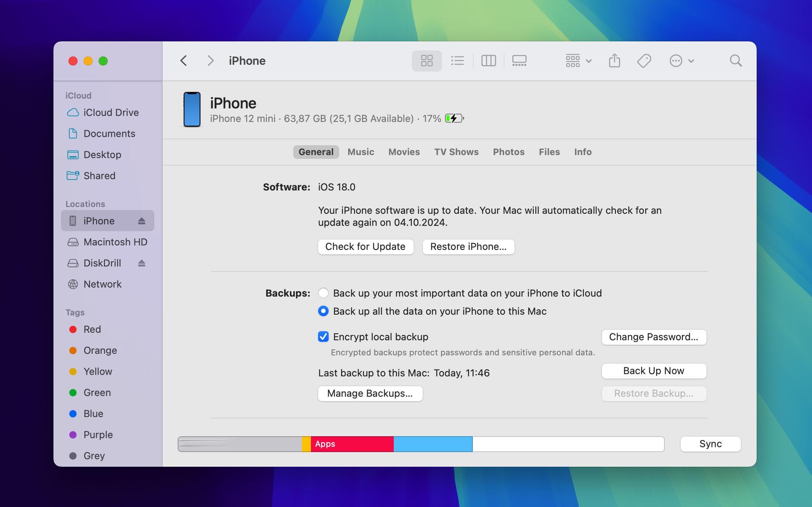
Task: Go back with the left chevron
Action: (x=183, y=61)
